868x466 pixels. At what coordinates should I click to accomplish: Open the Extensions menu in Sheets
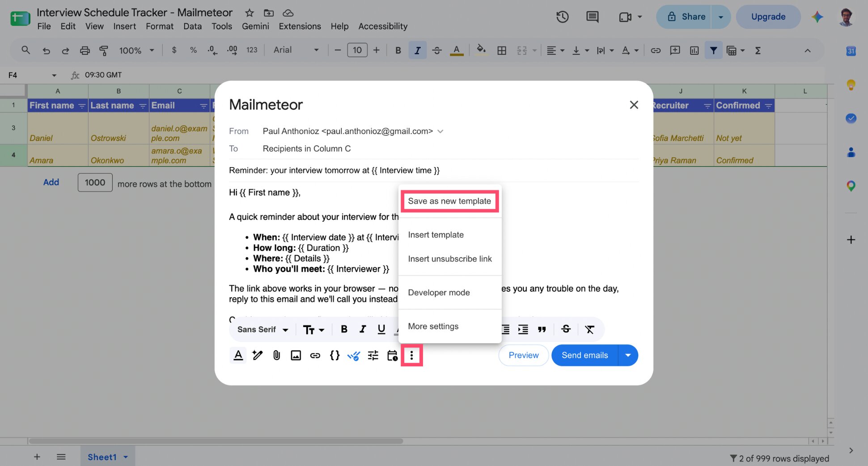pyautogui.click(x=300, y=26)
